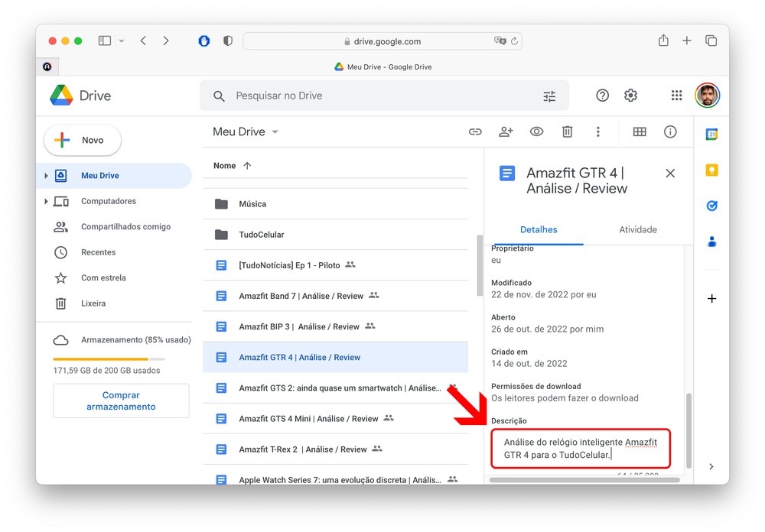Open a new Safari tab
Viewport: 765px width, 532px height.
[x=686, y=41]
